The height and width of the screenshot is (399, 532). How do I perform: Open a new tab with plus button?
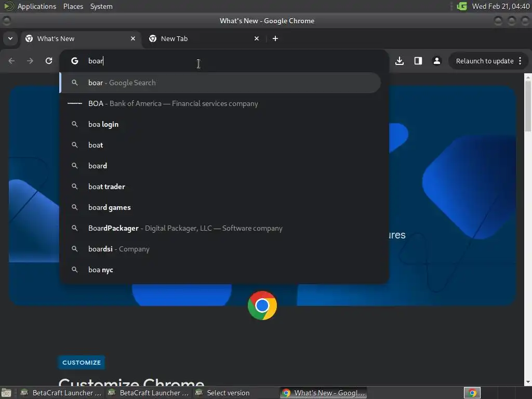(275, 38)
